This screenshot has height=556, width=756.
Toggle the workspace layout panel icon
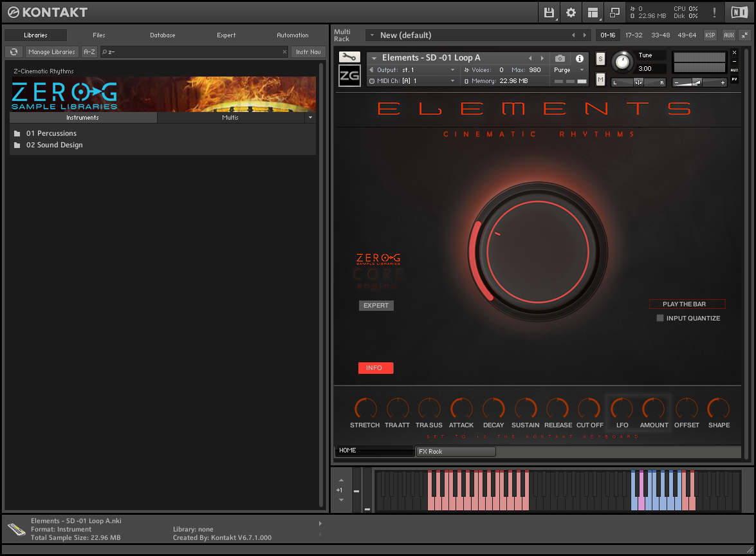(593, 12)
